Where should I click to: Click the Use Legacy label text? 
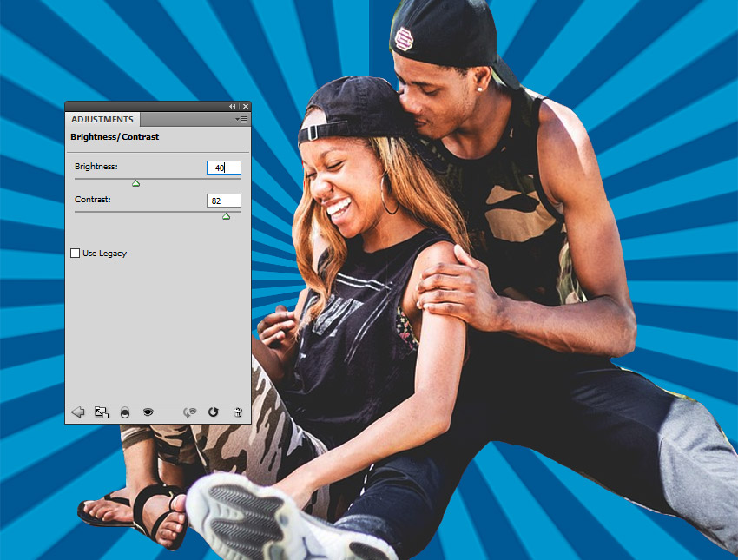coord(104,254)
